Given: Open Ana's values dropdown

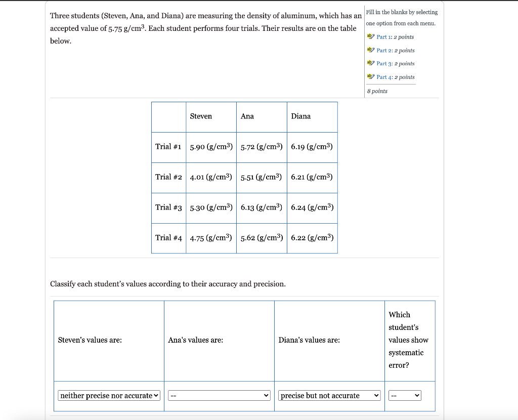Looking at the screenshot, I should coord(220,396).
